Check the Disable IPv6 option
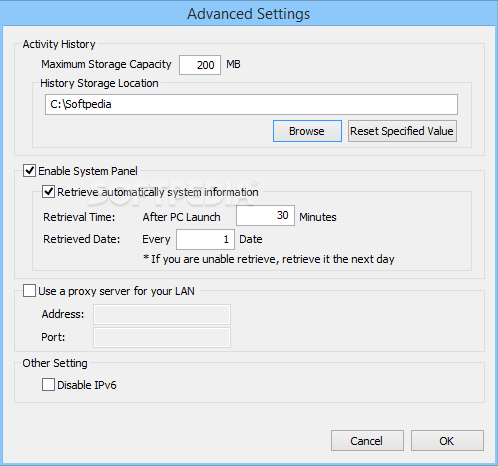The height and width of the screenshot is (466, 498). coord(48,385)
